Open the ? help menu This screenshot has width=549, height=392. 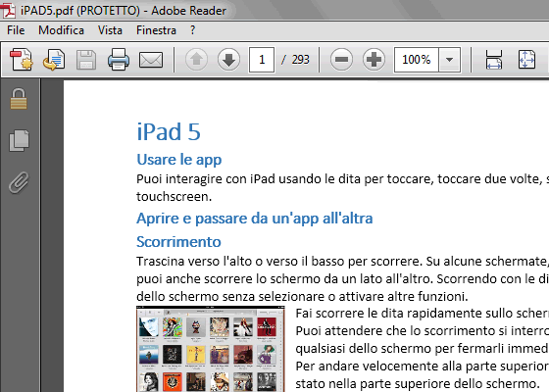192,30
